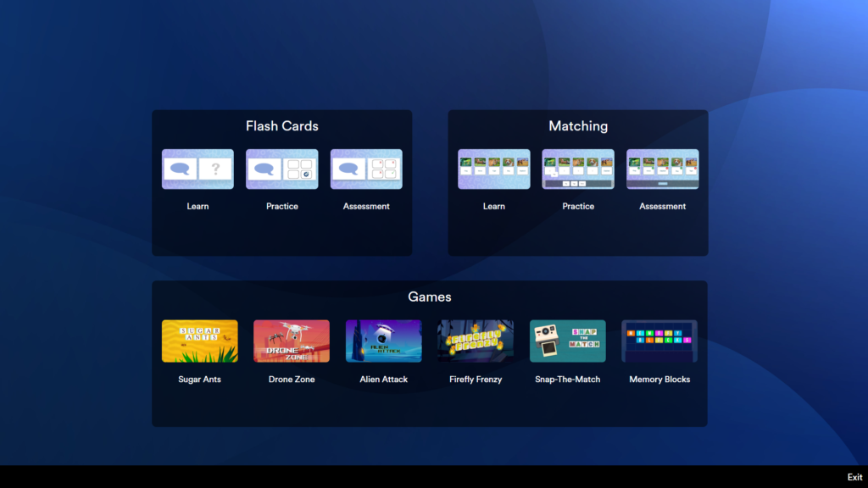Launch the Memory Blocks game icon
868x488 pixels.
click(x=659, y=341)
